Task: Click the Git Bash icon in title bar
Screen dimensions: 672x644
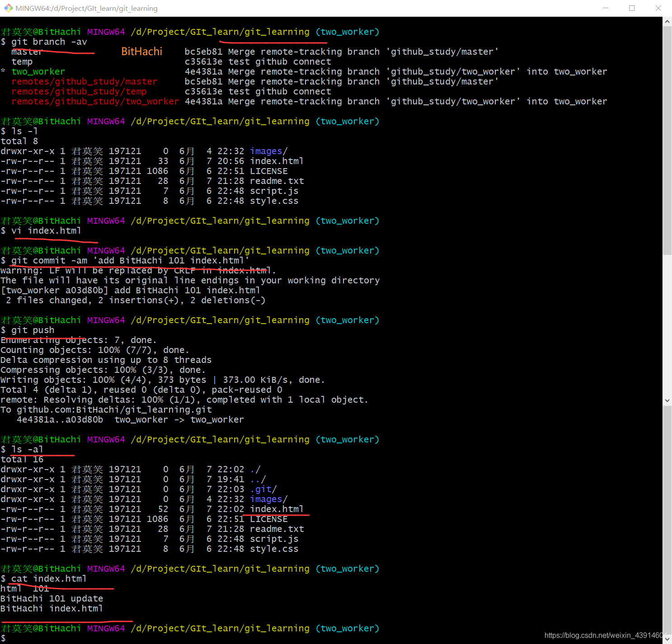Action: pos(8,8)
